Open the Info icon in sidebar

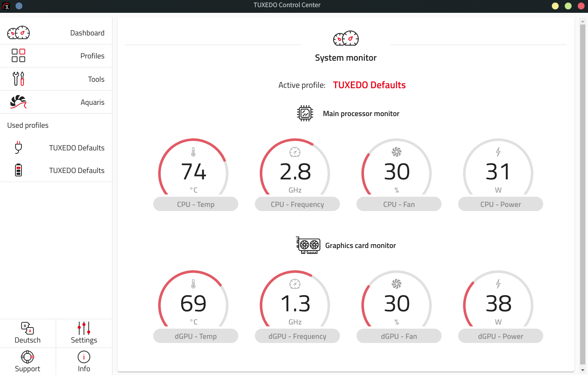(84, 357)
